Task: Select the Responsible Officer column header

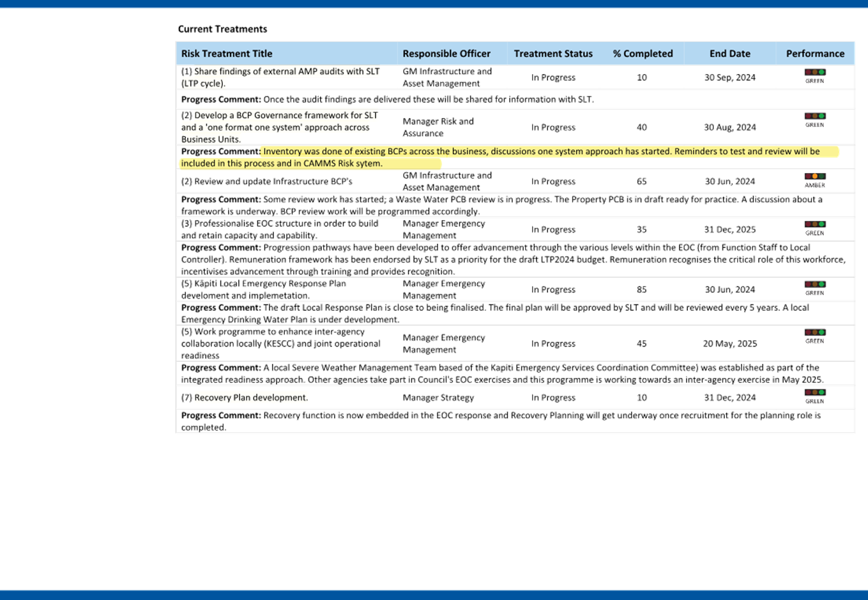Action: tap(446, 54)
